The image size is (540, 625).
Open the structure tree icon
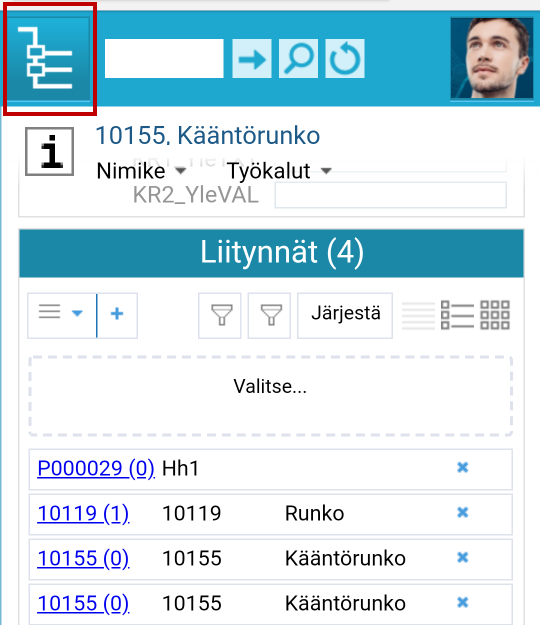click(49, 59)
